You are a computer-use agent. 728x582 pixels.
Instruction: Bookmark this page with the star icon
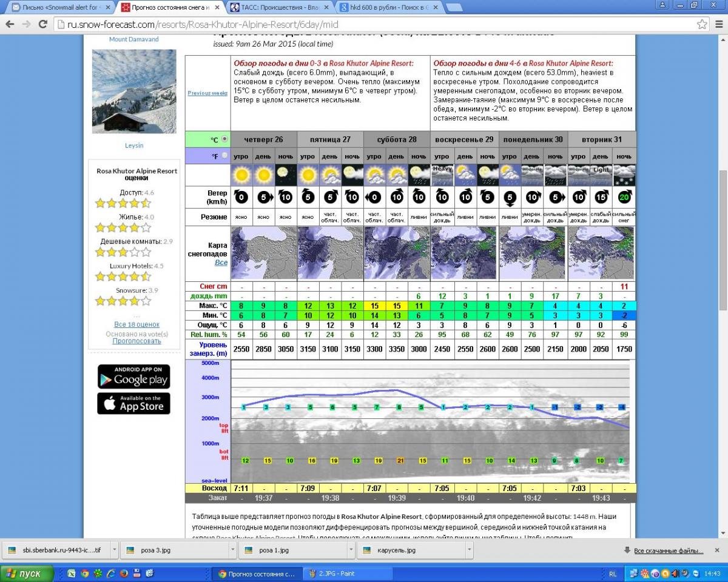tap(702, 24)
